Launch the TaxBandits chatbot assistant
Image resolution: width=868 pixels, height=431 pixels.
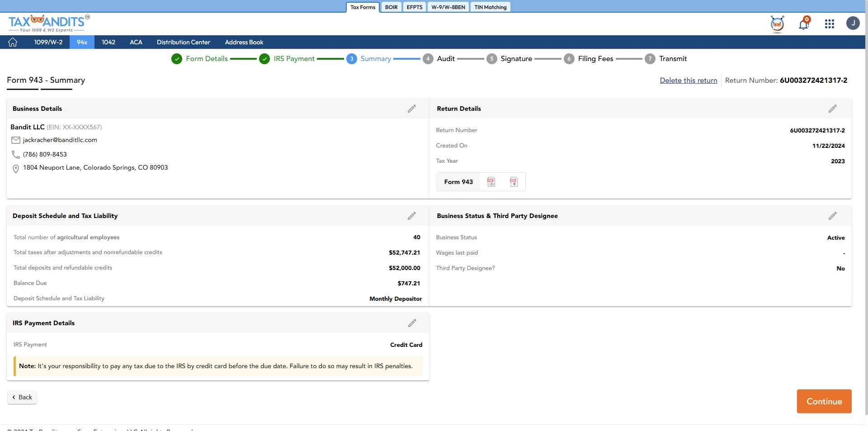coord(777,24)
